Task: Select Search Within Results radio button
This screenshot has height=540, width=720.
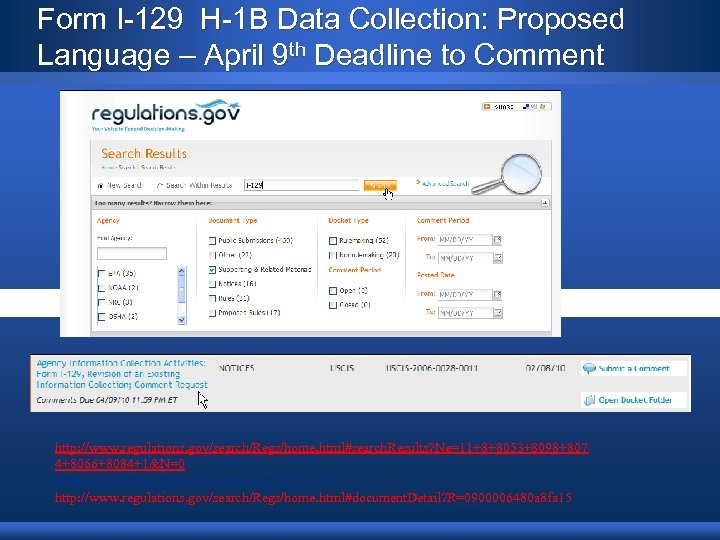Action: pyautogui.click(x=160, y=186)
